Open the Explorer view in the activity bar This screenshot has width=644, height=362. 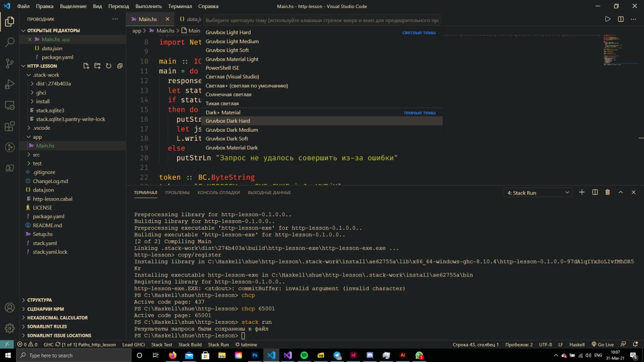(x=10, y=22)
